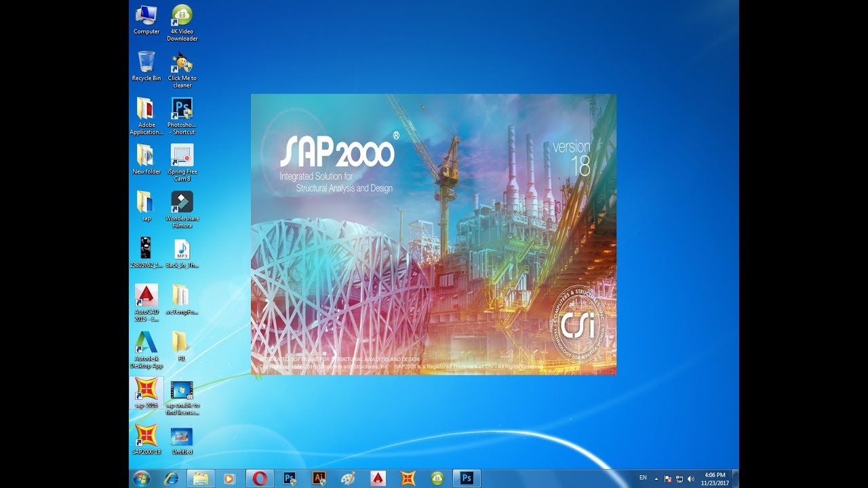
Task: Launch pinned Photoshop with shield from taskbar
Action: (290, 478)
